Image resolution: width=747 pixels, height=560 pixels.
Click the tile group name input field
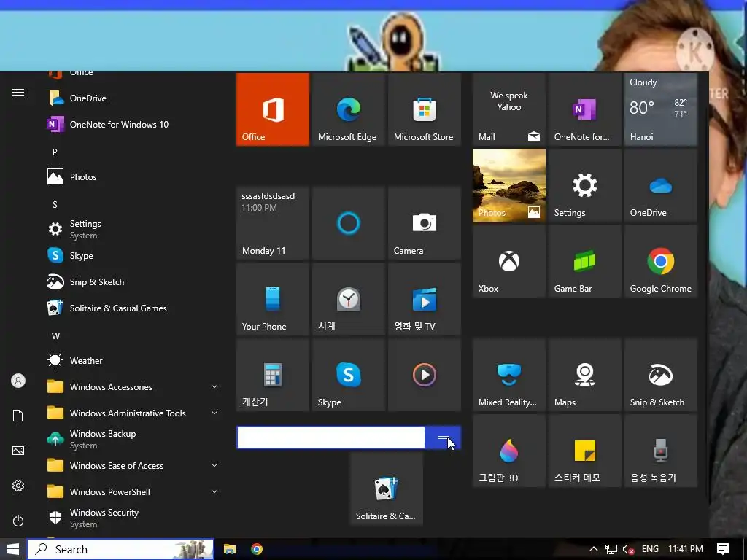click(330, 437)
